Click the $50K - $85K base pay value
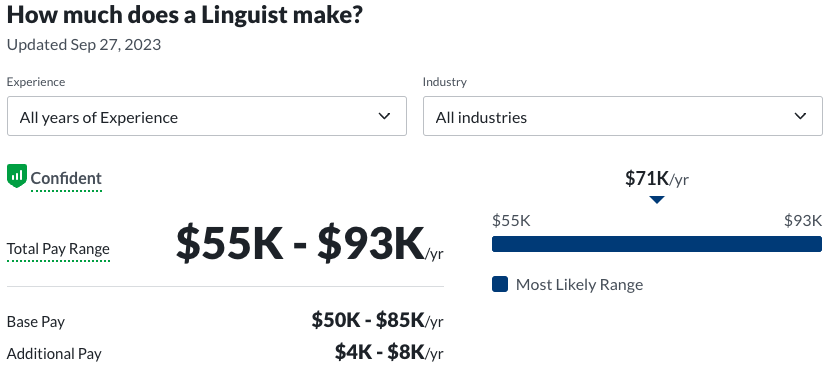 coord(377,320)
